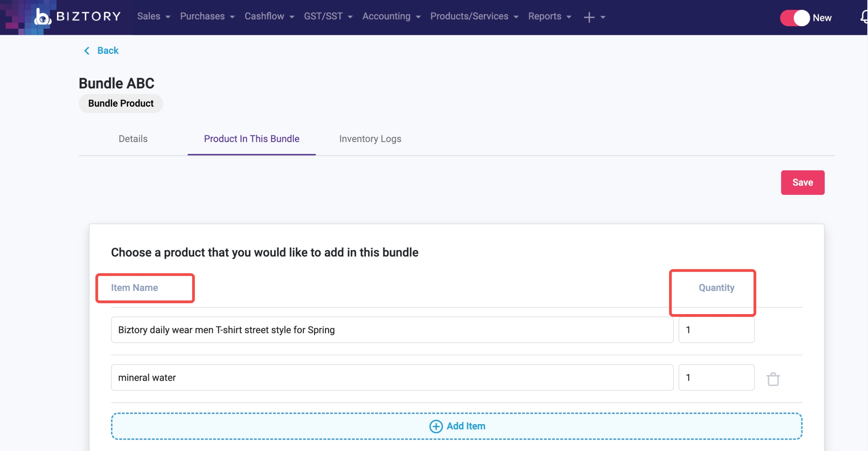The image size is (868, 451).
Task: Click the Biztory logo icon
Action: tap(42, 17)
